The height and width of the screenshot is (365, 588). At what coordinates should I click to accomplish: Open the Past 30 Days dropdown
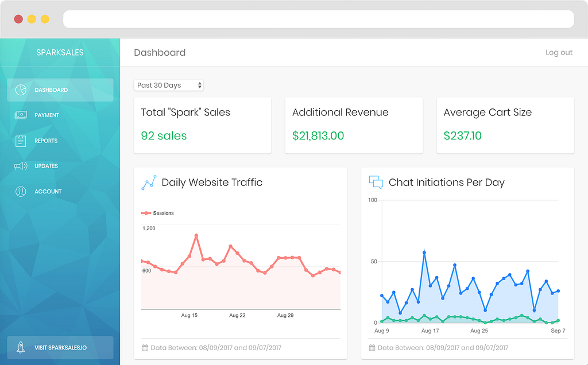point(169,85)
